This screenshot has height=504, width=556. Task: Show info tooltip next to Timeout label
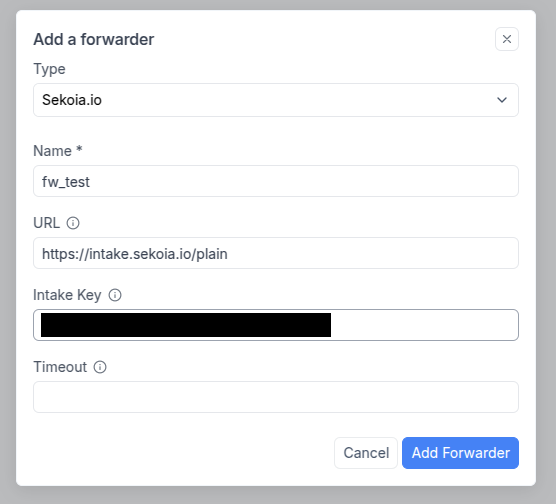point(100,367)
